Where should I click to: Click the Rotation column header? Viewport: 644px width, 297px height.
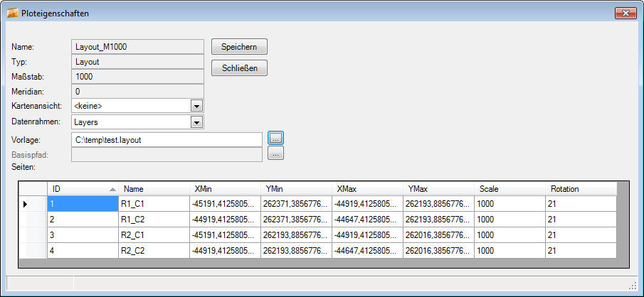click(580, 189)
